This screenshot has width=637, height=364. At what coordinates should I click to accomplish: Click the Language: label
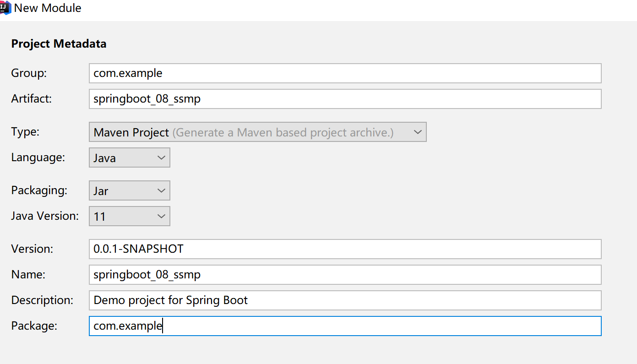(x=38, y=158)
